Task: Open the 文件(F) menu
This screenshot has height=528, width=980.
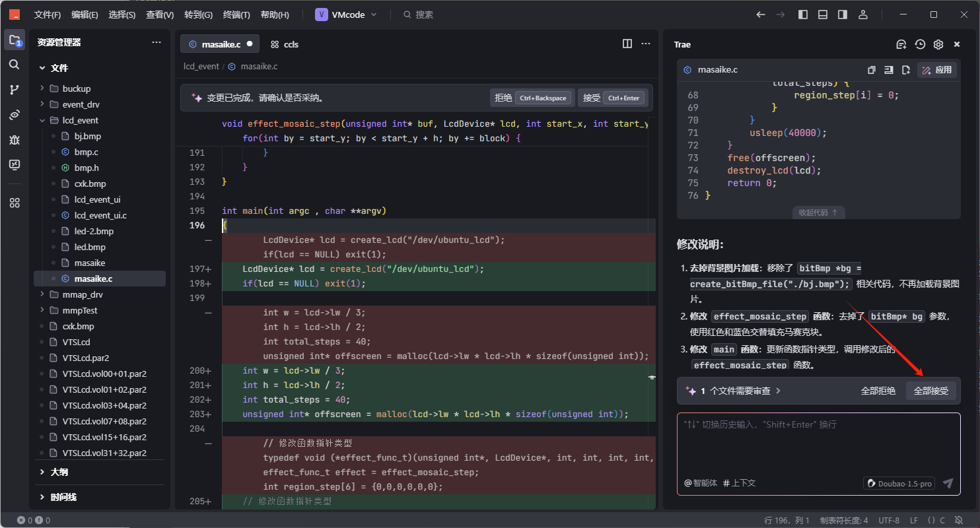Action: (48, 15)
